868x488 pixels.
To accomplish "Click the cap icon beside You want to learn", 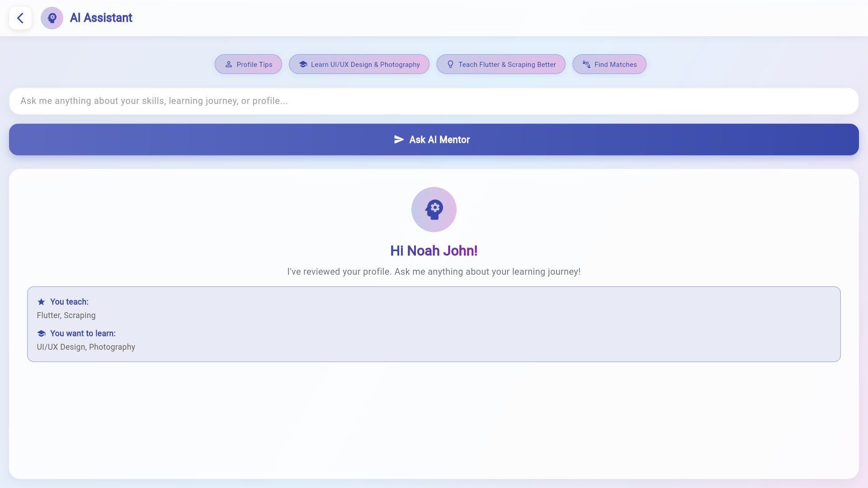I will tap(41, 333).
